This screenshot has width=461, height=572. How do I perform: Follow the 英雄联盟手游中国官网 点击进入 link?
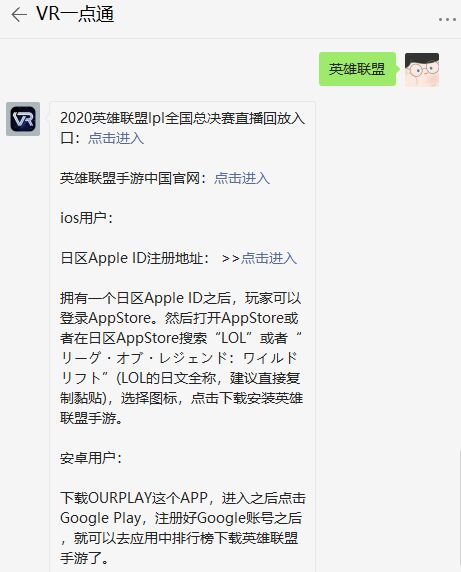coord(242,178)
